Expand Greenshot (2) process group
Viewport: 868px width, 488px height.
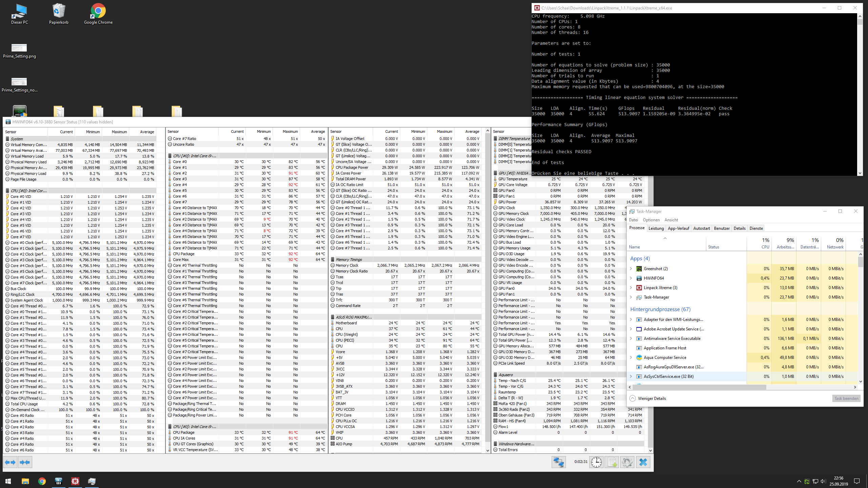click(x=631, y=269)
